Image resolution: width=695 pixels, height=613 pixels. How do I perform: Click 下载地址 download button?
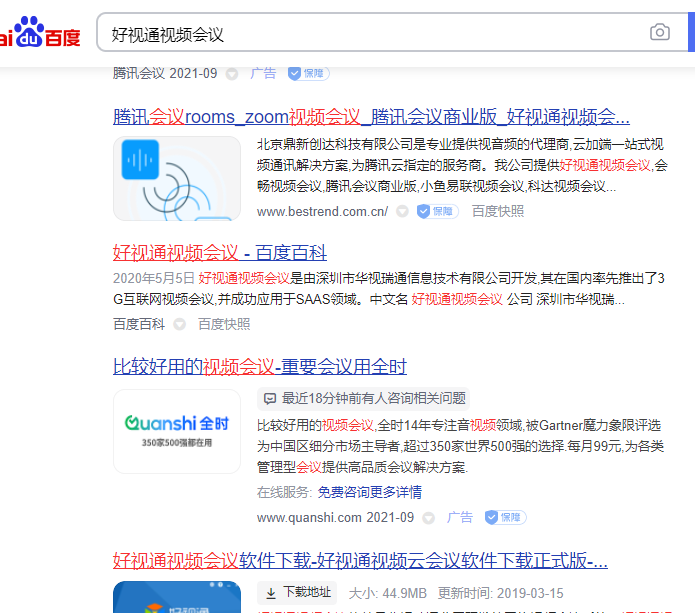coord(297,593)
